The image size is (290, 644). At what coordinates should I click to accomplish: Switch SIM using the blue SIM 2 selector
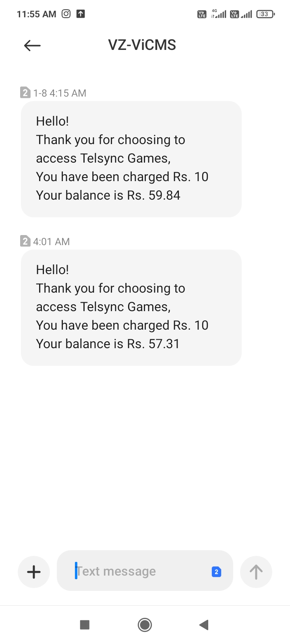click(216, 572)
